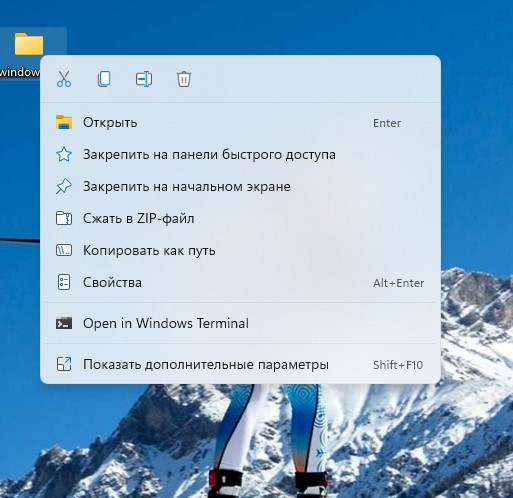Click the path copy icon

(64, 250)
